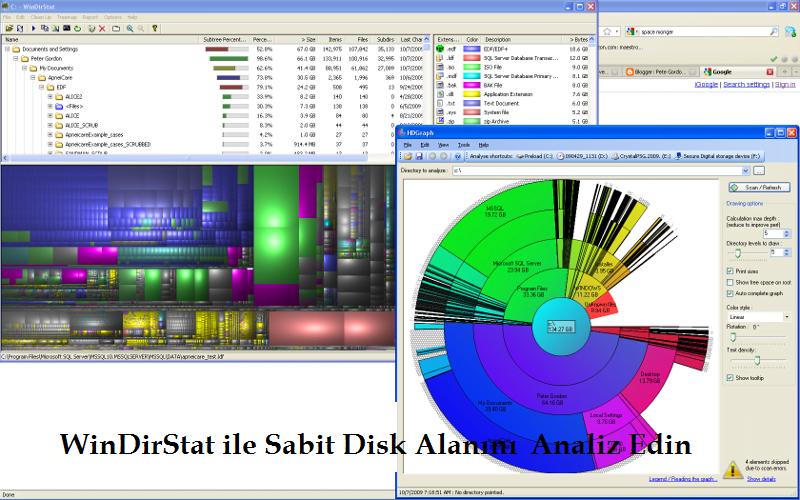
Task: Click the Scan / Refresh button
Action: [x=760, y=187]
